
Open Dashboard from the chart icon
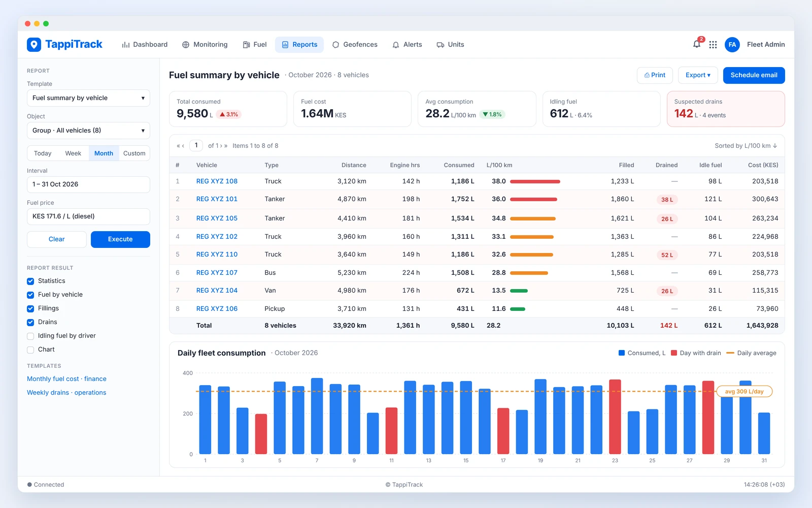(x=125, y=45)
